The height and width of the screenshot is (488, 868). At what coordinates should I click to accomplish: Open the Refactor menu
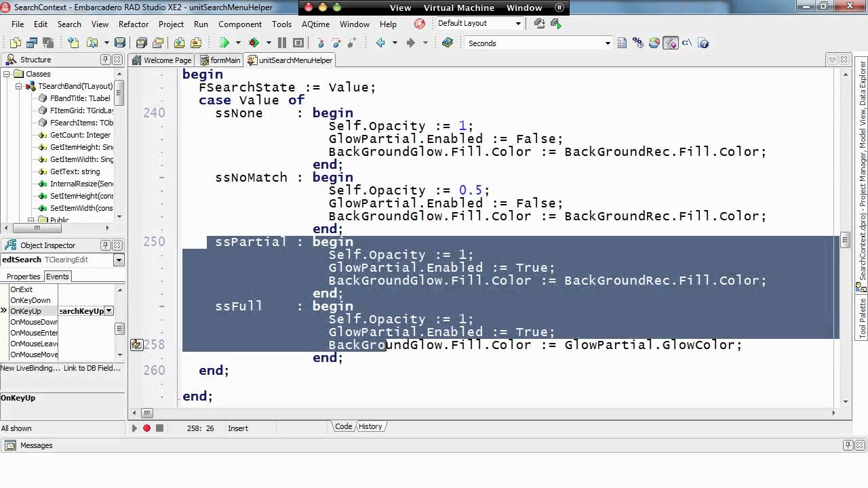coord(134,24)
